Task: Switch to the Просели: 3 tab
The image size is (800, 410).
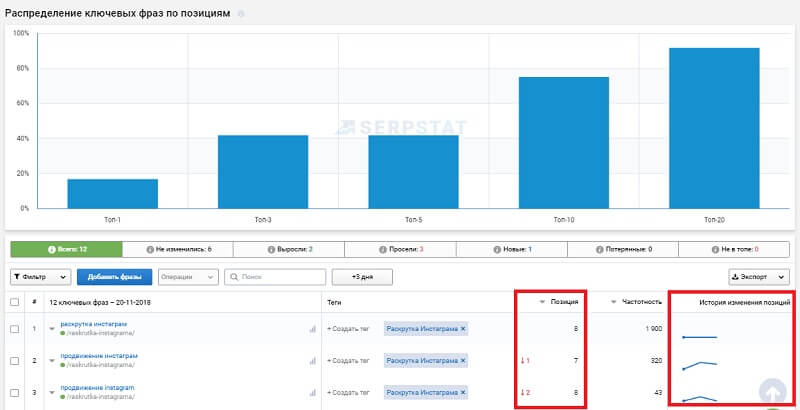Action: (401, 249)
